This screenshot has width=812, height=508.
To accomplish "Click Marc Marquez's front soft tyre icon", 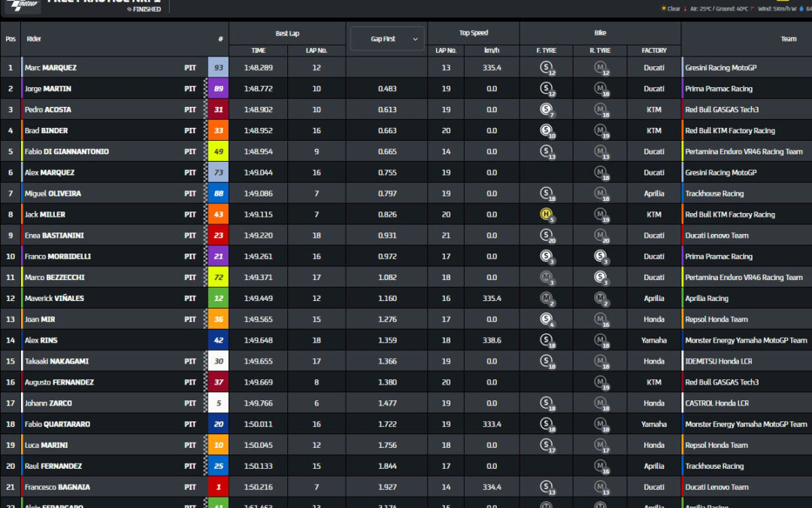I will [547, 68].
